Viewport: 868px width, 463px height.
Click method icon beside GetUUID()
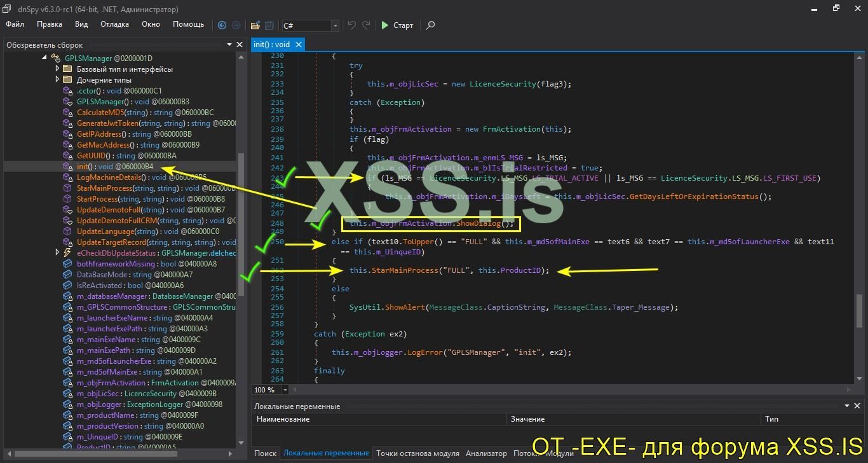coord(67,156)
